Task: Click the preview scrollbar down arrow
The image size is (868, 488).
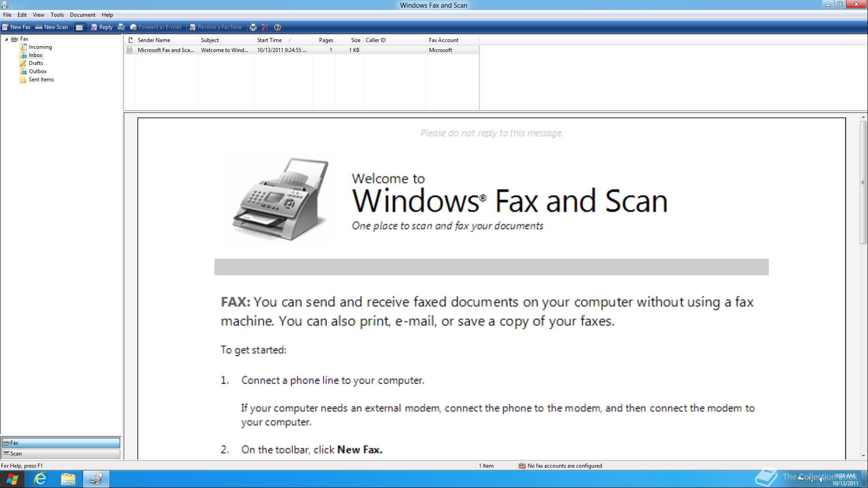Action: click(863, 456)
